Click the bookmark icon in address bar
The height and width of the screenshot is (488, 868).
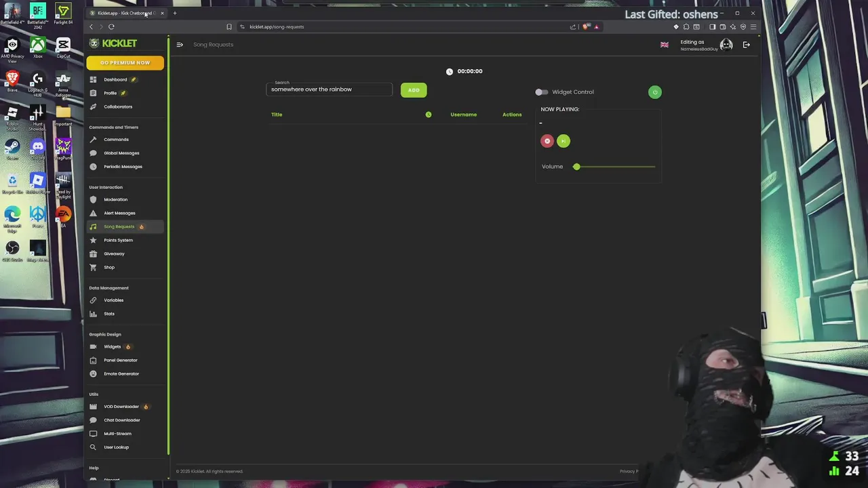pos(229,26)
